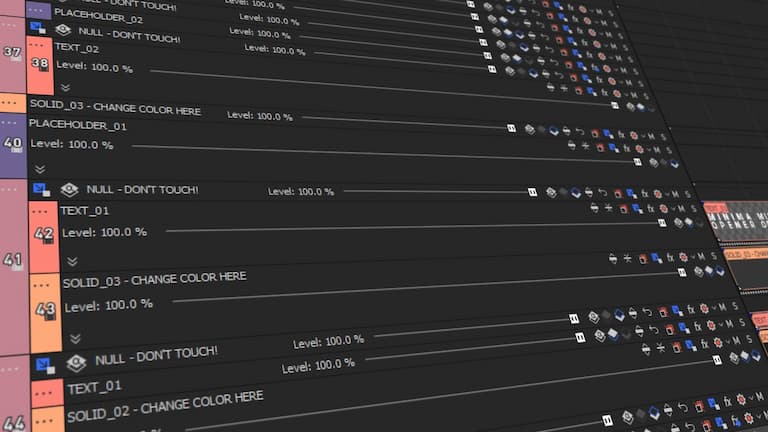Screen dimensions: 768x432
Task: Expand track 38 TEXT_02 with double chevron
Action: pos(65,88)
